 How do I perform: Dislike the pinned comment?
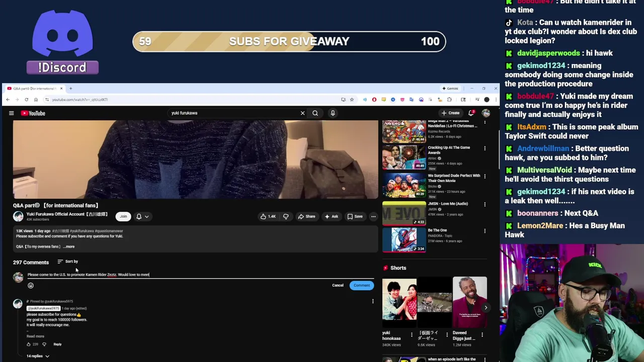pos(44,344)
